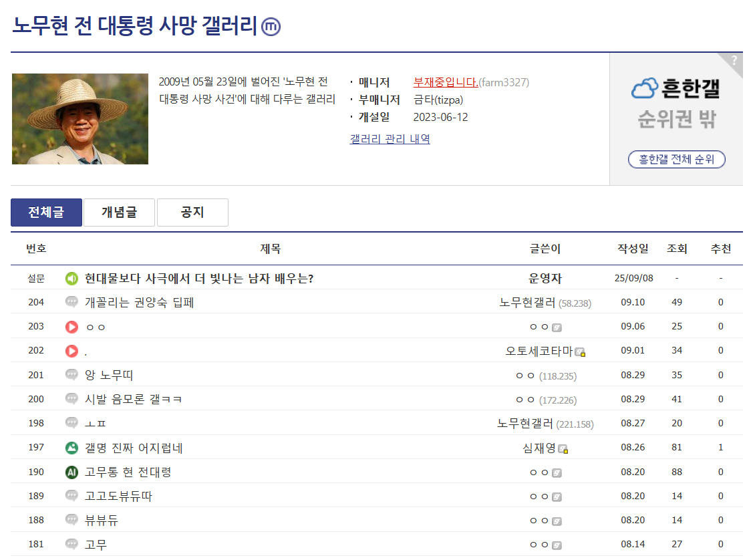749x560 pixels.
Task: Click the gallog icon beside 심재영
Action: tap(563, 449)
